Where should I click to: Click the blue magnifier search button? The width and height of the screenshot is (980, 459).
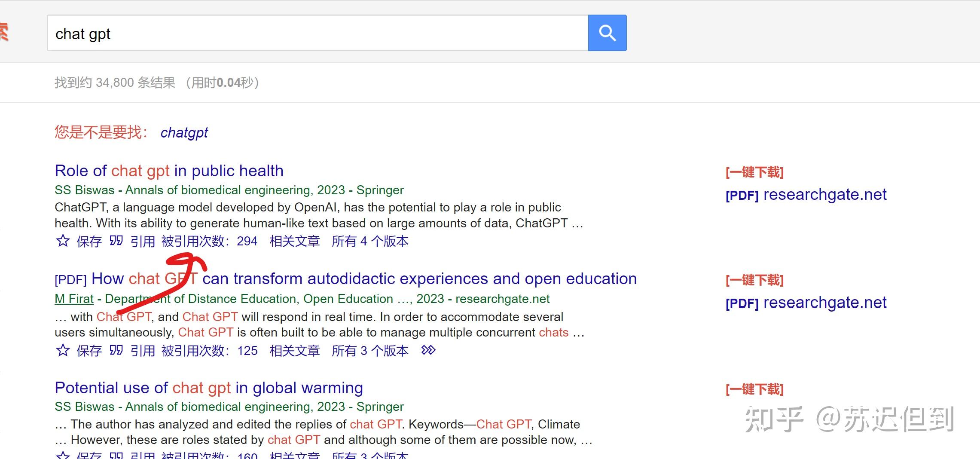tap(607, 33)
